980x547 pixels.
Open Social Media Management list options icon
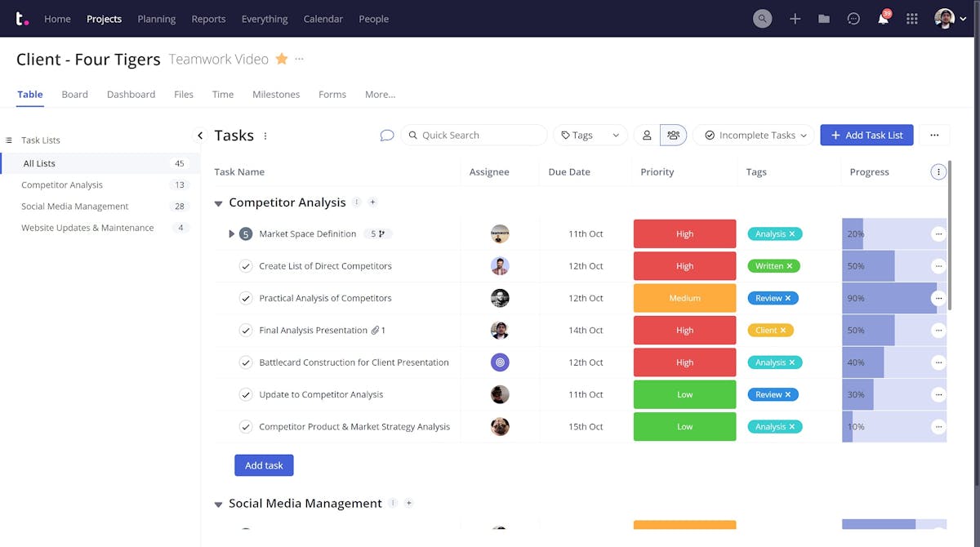[x=393, y=503]
